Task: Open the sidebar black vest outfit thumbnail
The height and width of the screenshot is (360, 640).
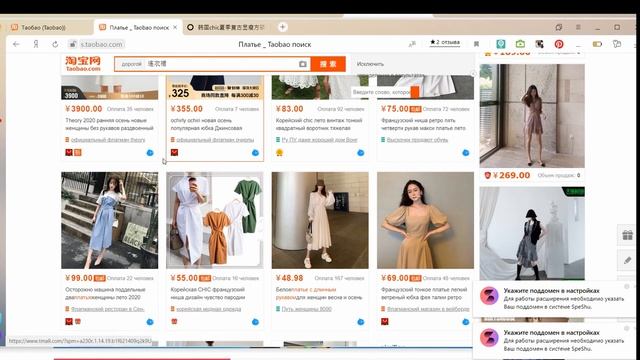Action: (x=532, y=233)
